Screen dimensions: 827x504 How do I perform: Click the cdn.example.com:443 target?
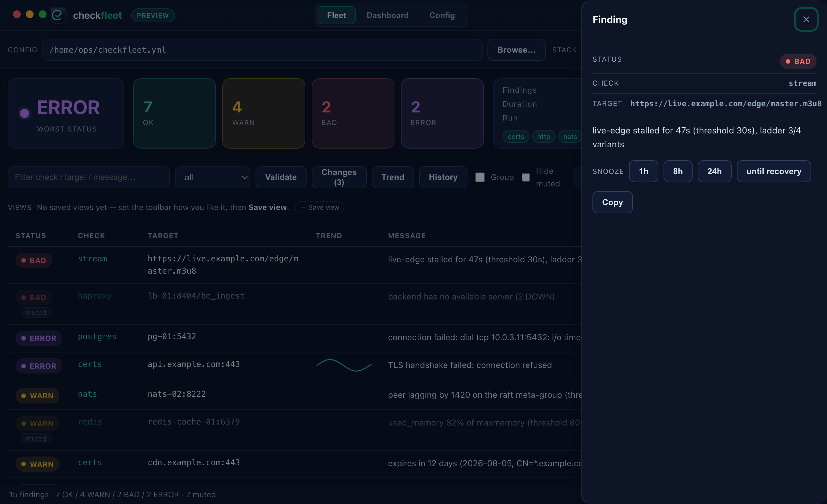194,462
